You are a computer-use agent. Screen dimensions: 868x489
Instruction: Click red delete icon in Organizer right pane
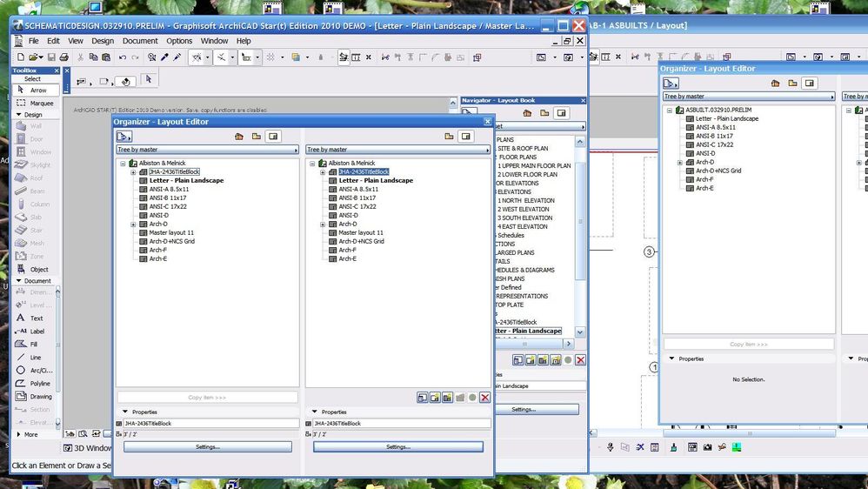coord(485,398)
